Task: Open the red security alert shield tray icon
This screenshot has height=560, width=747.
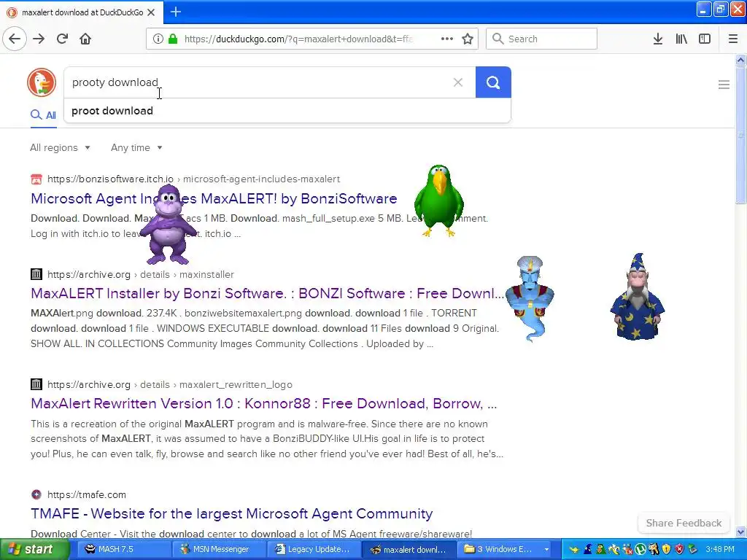Action: pos(679,549)
